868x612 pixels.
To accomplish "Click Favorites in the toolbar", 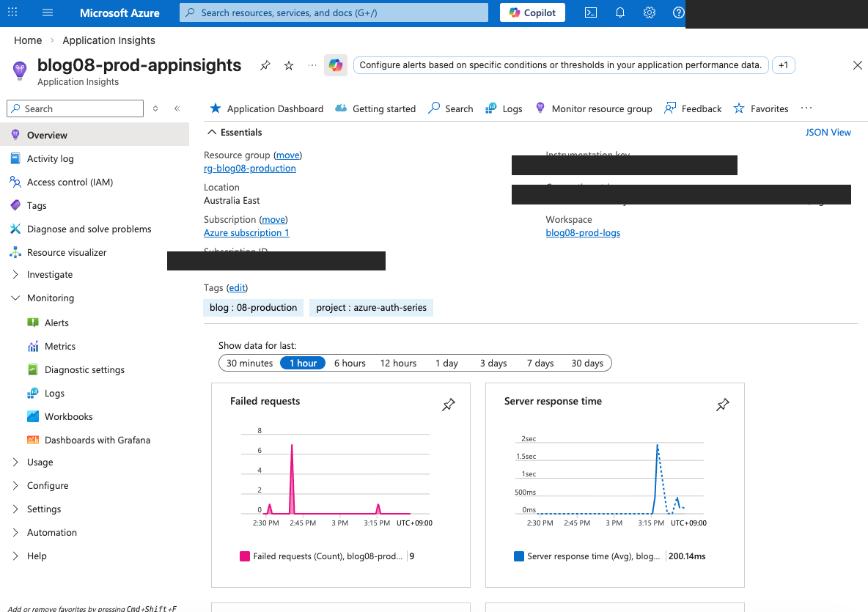I will pyautogui.click(x=761, y=108).
